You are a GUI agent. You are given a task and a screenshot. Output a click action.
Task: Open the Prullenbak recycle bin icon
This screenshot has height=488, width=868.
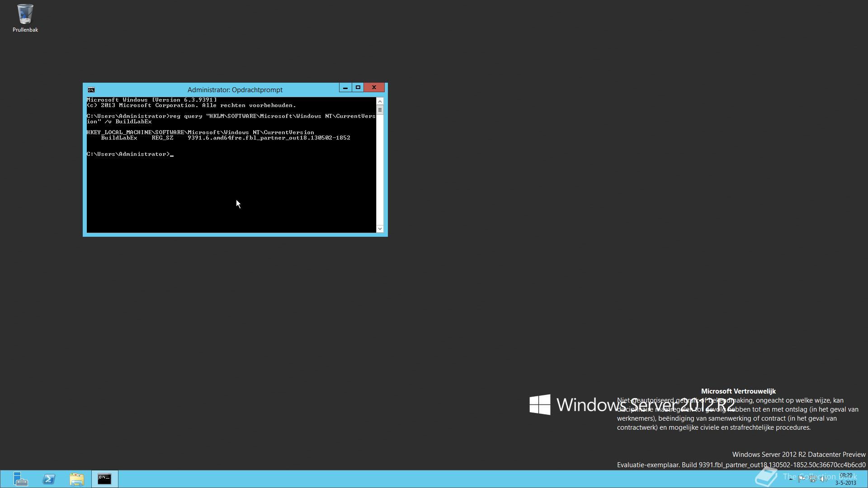point(25,18)
